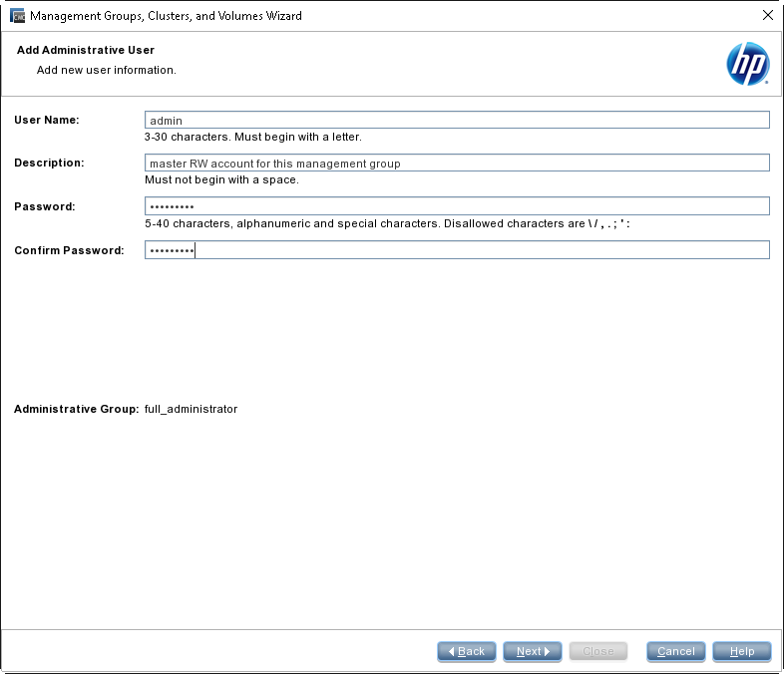Viewport: 784px width, 674px height.
Task: Click the '3-30 characters' username hint
Action: click(x=253, y=137)
